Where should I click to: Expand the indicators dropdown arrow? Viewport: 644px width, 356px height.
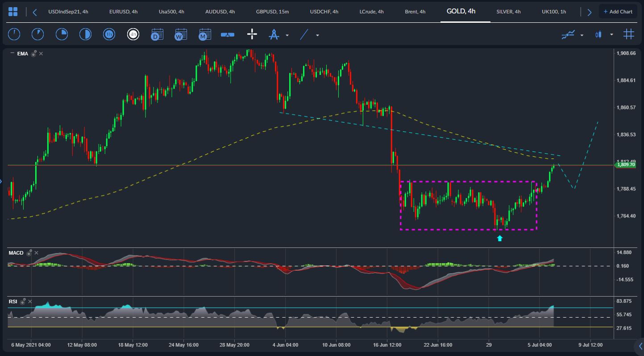(x=582, y=35)
